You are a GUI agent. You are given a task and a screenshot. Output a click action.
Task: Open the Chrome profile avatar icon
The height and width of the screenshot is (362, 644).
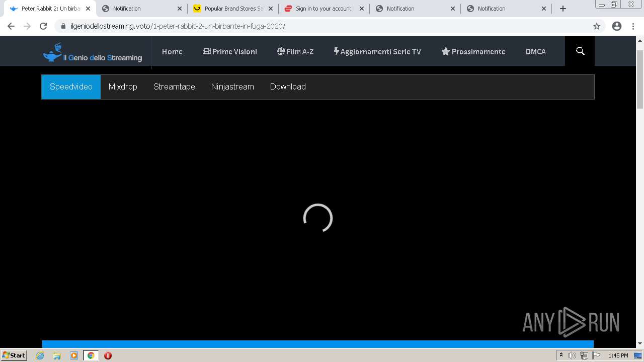617,26
